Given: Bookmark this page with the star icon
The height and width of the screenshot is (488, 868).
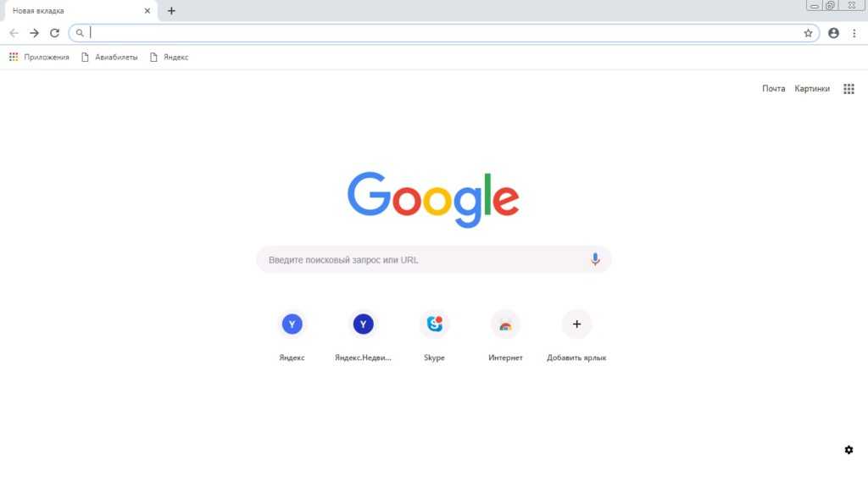Looking at the screenshot, I should (808, 33).
